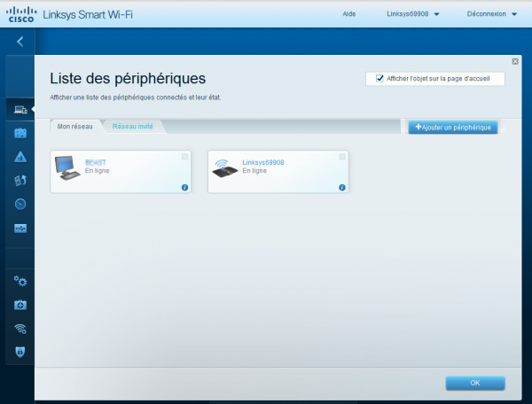The height and width of the screenshot is (404, 532).
Task: Open the Device List sidebar icon
Action: coord(20,109)
